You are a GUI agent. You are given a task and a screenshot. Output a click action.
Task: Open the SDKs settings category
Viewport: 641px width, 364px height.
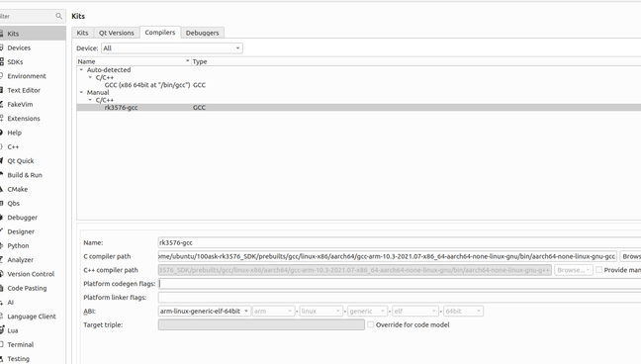(33, 61)
